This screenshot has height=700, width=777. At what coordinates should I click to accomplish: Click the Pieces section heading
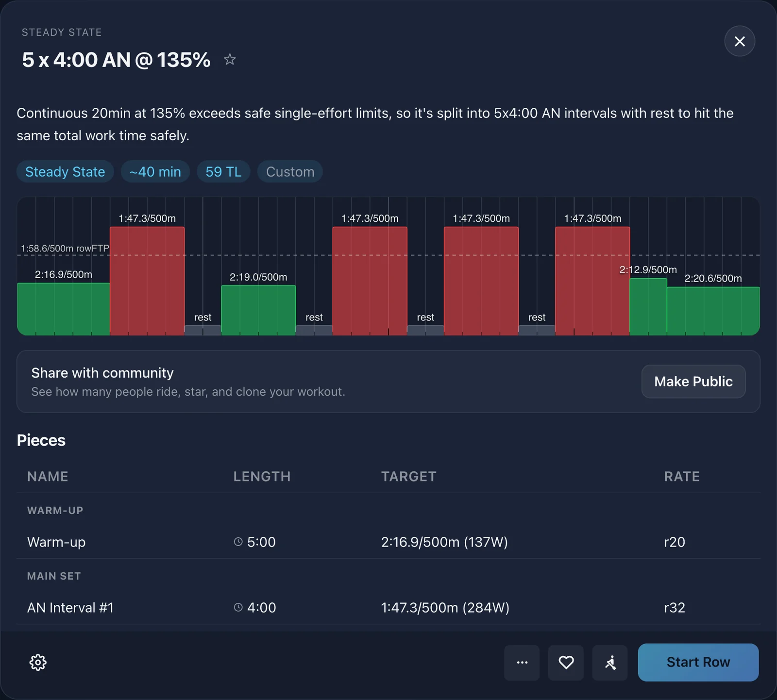point(41,440)
